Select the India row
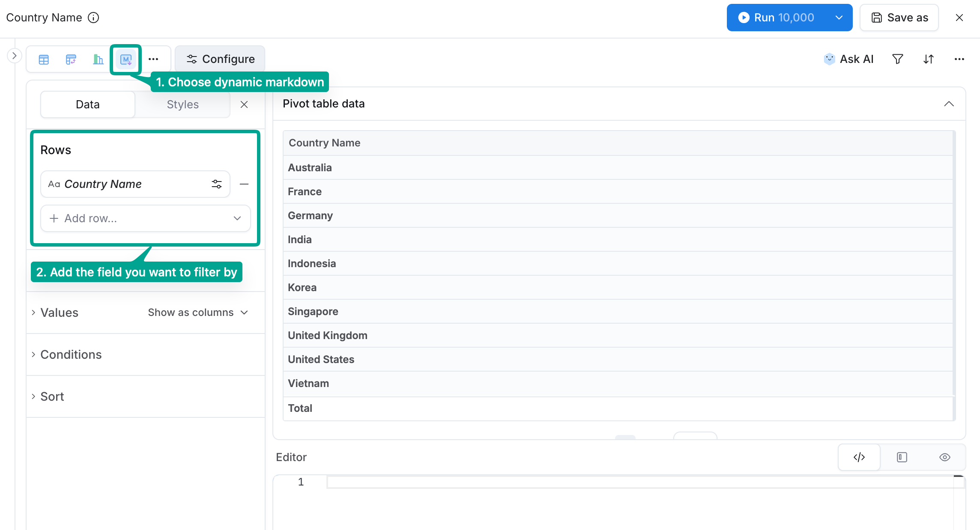The width and height of the screenshot is (980, 530). tap(618, 239)
